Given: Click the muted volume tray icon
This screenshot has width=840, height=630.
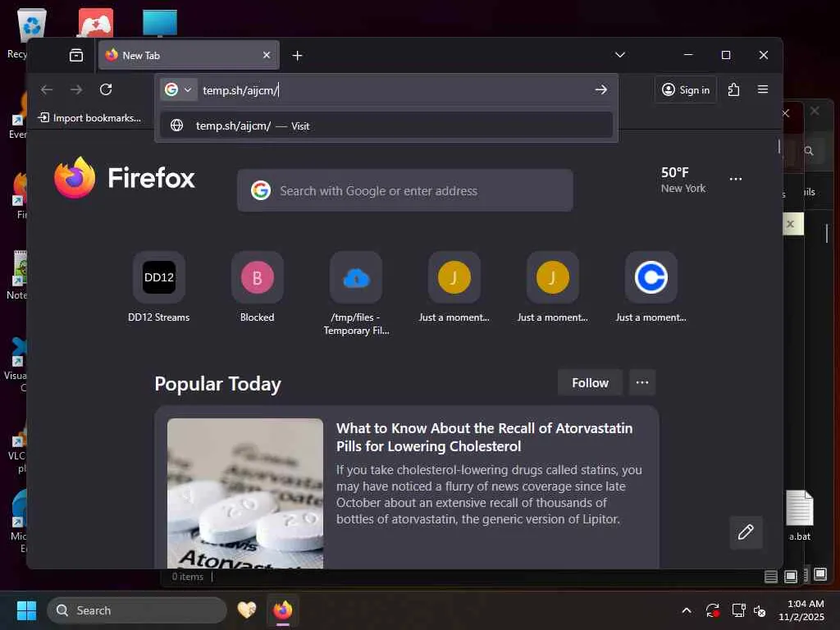Looking at the screenshot, I should pyautogui.click(x=760, y=610).
